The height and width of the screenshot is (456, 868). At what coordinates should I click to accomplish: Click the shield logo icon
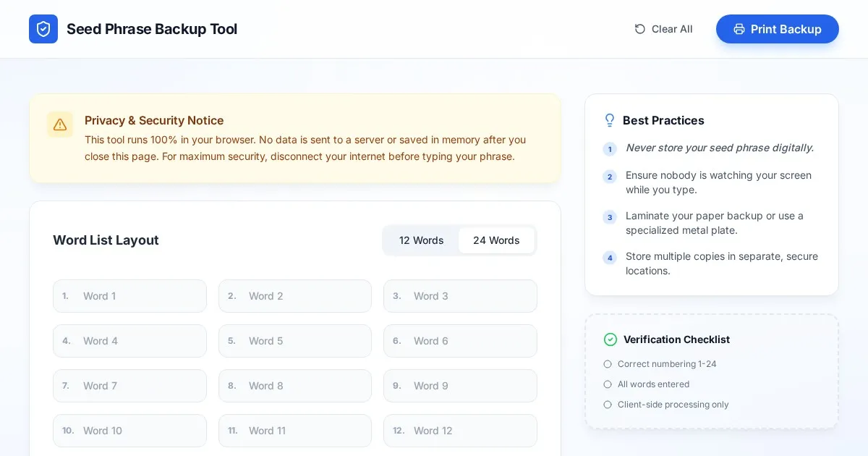[43, 29]
